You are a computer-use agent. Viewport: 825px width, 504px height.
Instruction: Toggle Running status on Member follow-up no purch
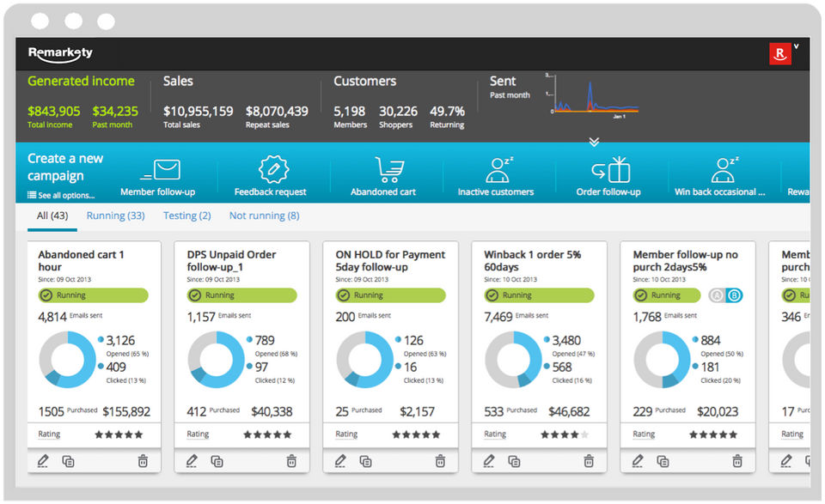pyautogui.click(x=667, y=295)
